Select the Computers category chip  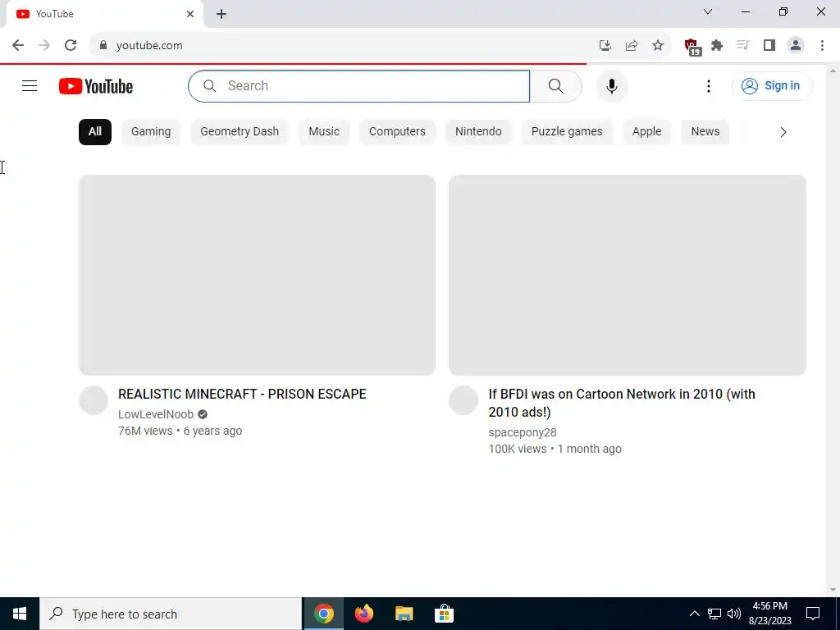click(397, 132)
